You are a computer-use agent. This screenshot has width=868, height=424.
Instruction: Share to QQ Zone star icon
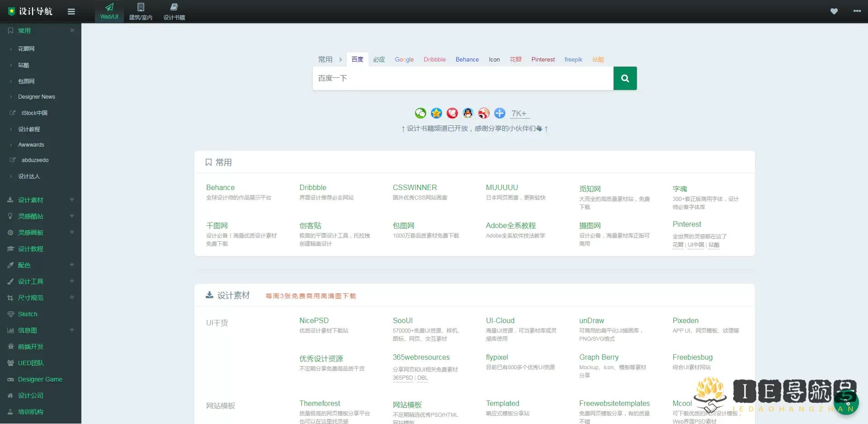pos(436,113)
